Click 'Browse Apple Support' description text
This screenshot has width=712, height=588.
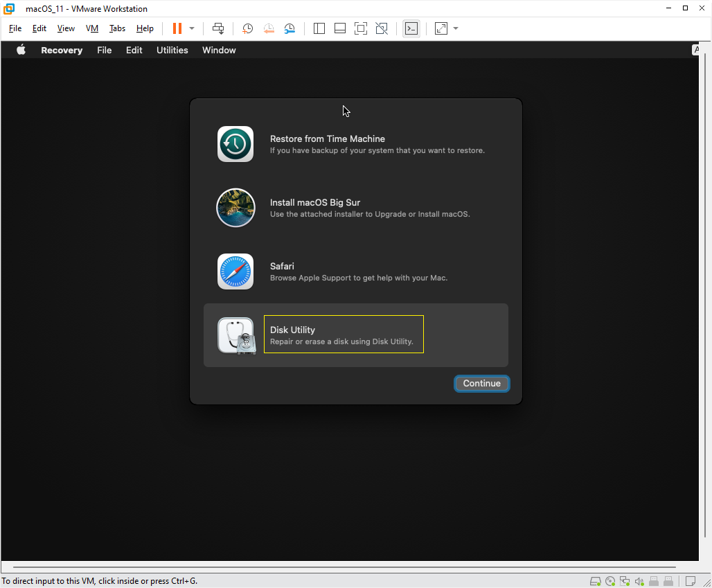coord(359,278)
